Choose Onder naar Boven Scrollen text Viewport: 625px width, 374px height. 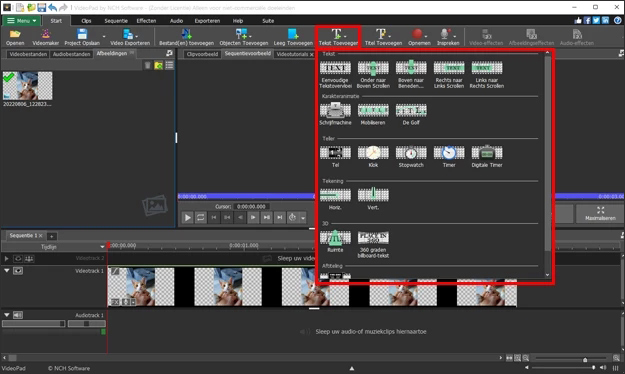point(373,74)
